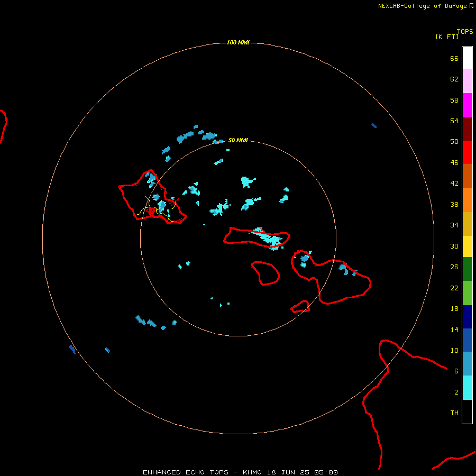The width and height of the screenshot is (476, 476).
Task: Select the light green 26 kft legend swatch
Action: coord(467,293)
